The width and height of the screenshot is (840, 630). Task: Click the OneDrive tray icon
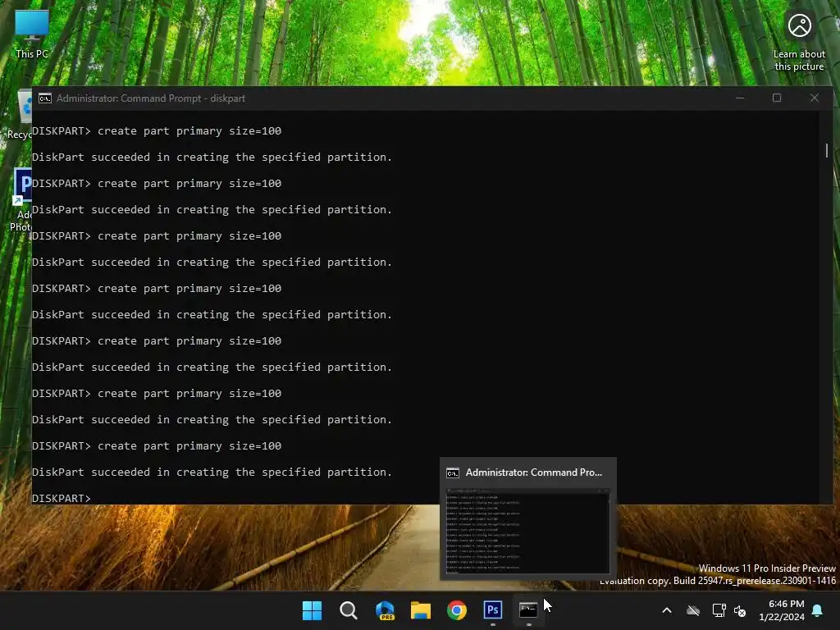click(693, 610)
